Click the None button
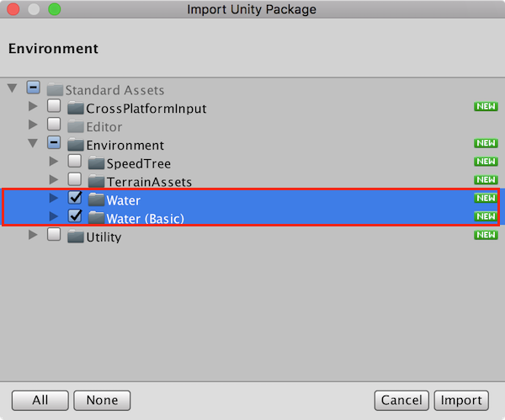The image size is (505, 420). 101,401
